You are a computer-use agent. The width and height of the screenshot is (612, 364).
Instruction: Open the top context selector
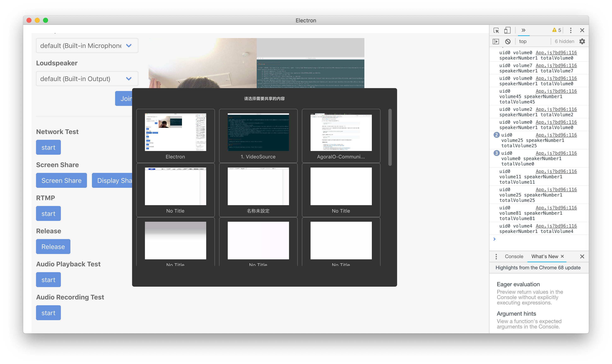pos(523,41)
